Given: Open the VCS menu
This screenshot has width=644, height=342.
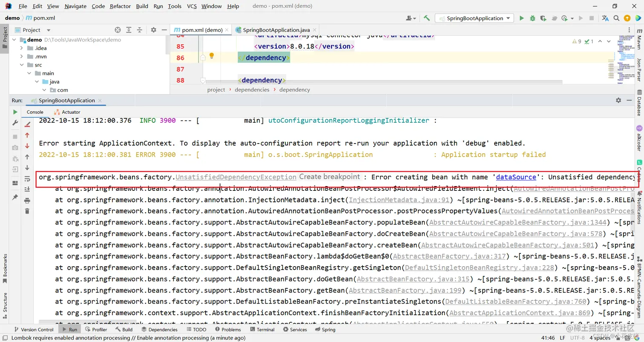Looking at the screenshot, I should pyautogui.click(x=192, y=6).
